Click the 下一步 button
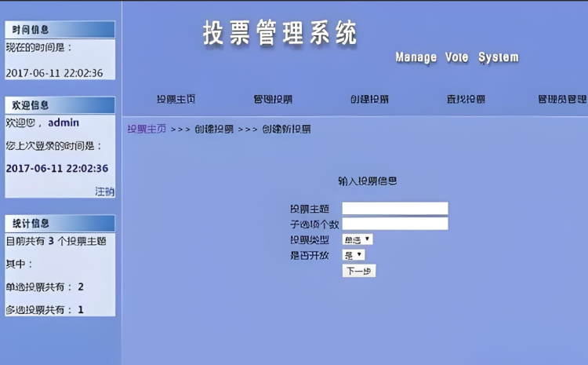This screenshot has width=588, height=365. (359, 271)
